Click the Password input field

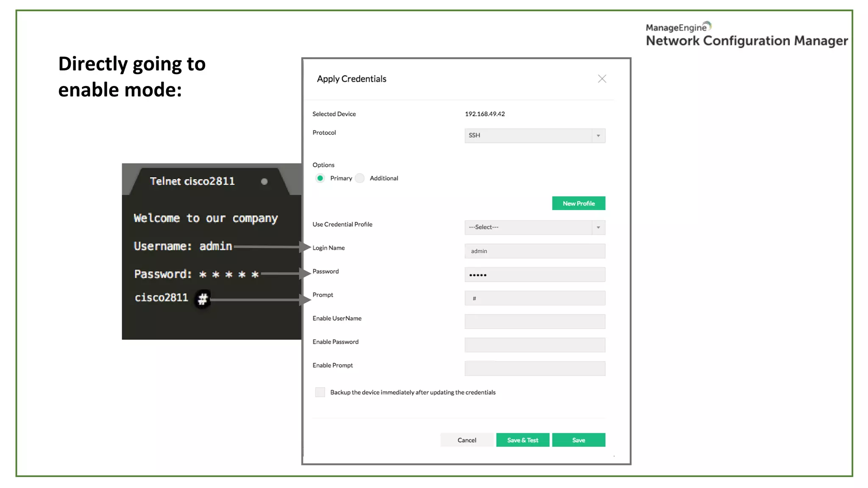(x=535, y=275)
